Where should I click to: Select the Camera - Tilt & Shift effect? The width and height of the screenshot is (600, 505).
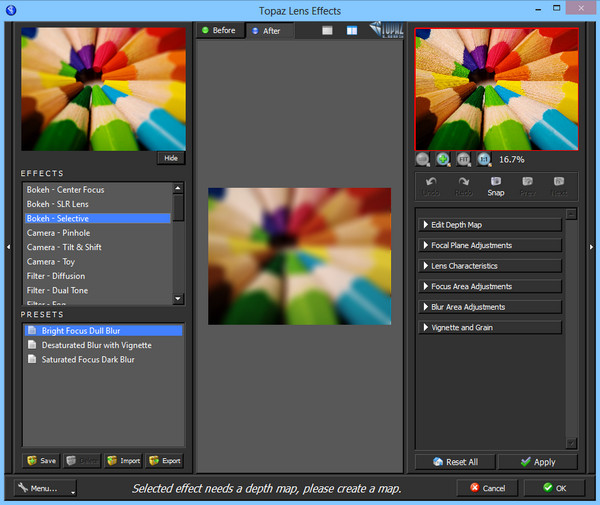pyautogui.click(x=64, y=247)
